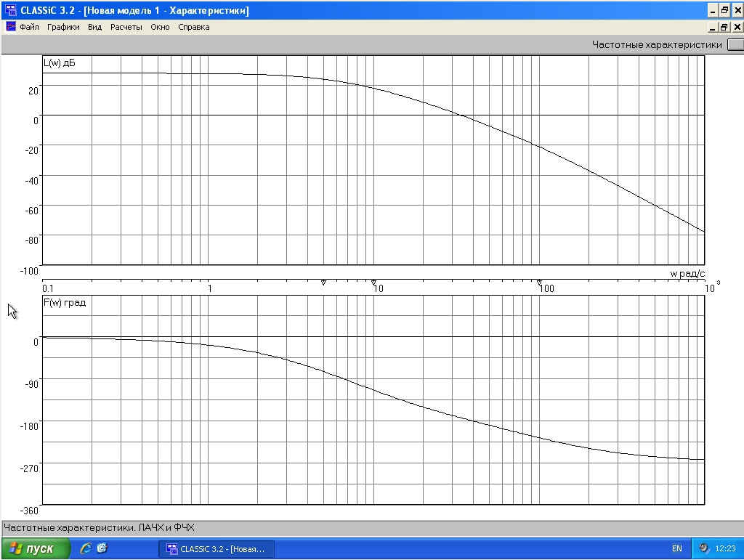
Task: Click the system tray icon beside clock
Action: pos(704,548)
